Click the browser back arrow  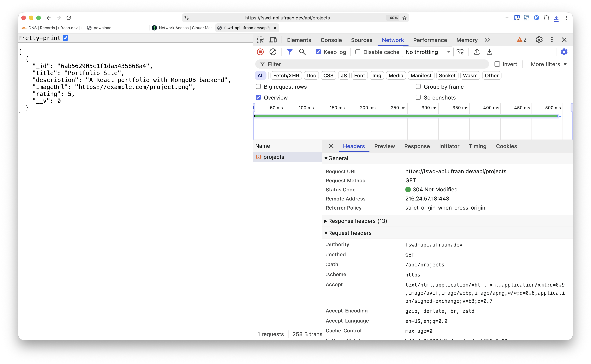(49, 18)
